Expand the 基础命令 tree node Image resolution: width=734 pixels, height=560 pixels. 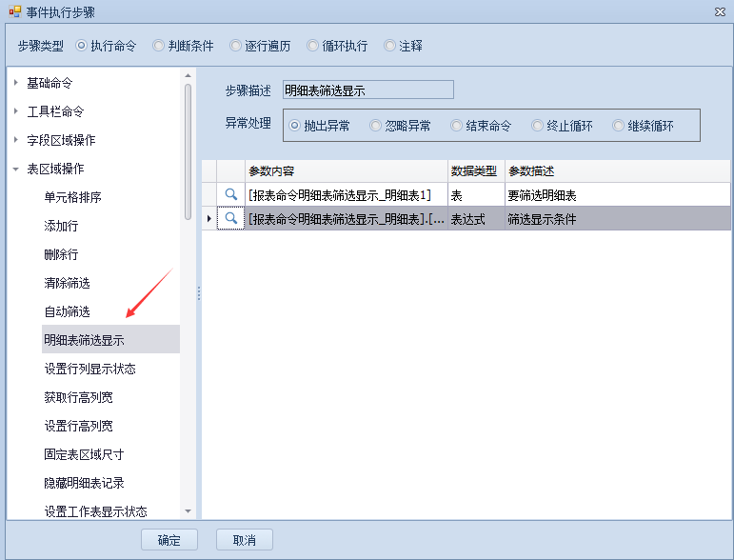click(16, 83)
